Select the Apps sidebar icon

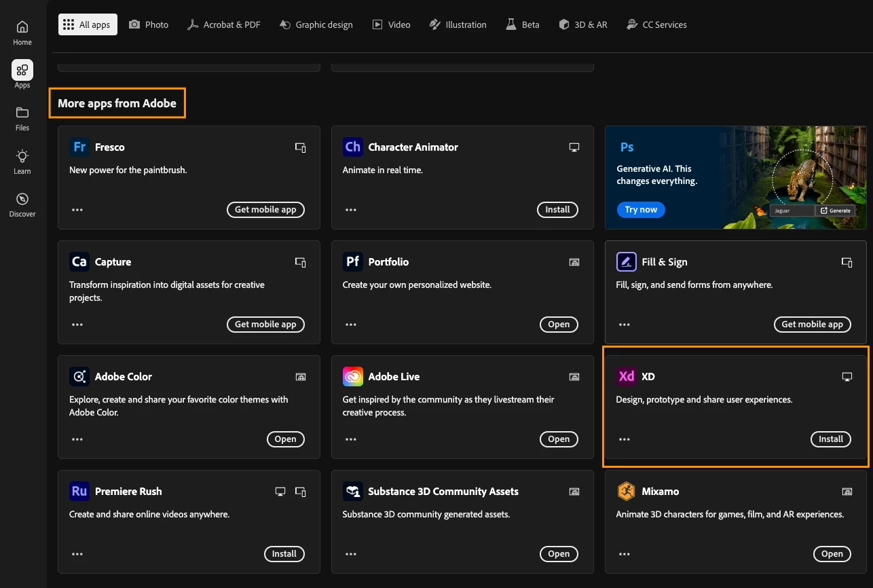[22, 70]
